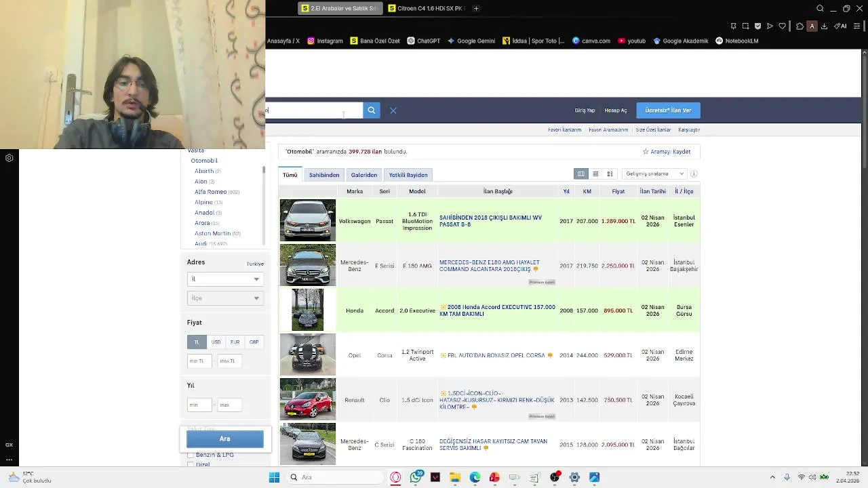The width and height of the screenshot is (868, 488).
Task: Click the heart bookmark icon
Action: click(x=782, y=26)
